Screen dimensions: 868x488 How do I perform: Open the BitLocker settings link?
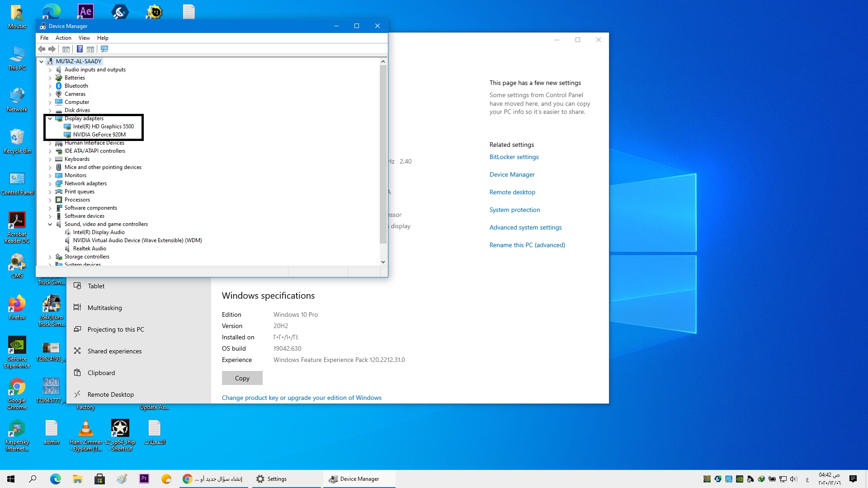coord(514,157)
